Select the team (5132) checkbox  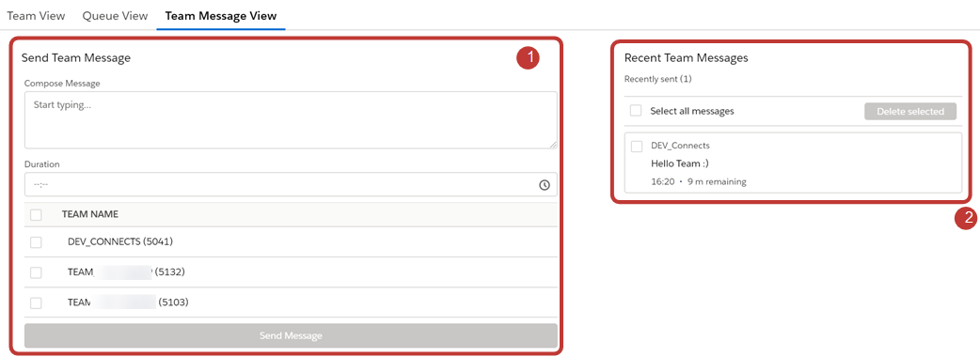(37, 272)
